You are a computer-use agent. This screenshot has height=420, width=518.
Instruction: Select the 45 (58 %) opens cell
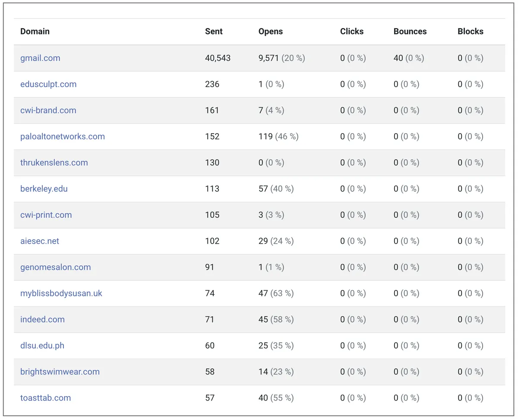point(276,320)
